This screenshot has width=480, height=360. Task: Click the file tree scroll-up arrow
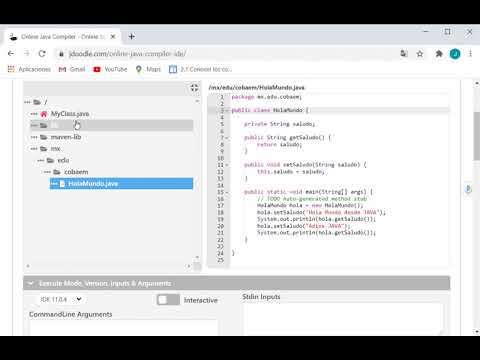click(x=197, y=101)
